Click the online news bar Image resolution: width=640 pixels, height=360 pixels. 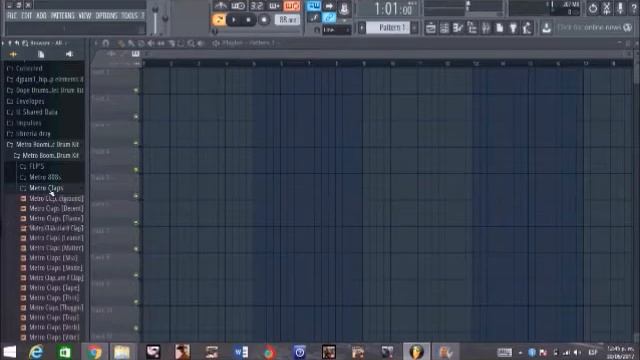[594, 28]
